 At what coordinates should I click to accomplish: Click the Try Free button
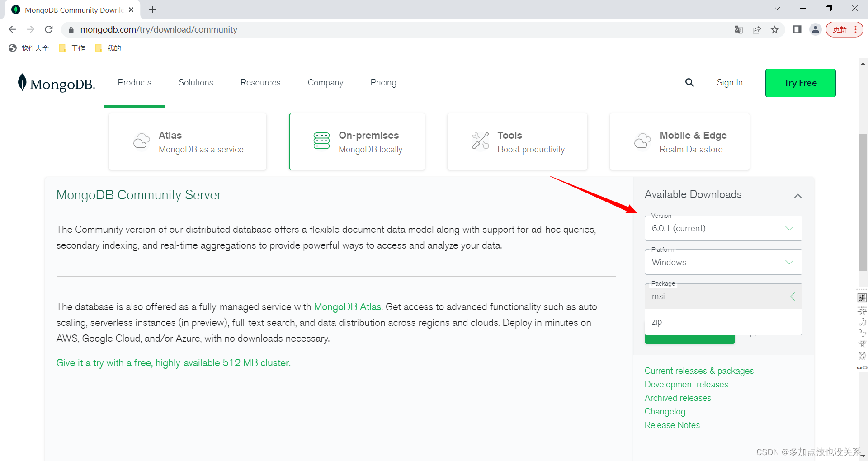tap(800, 83)
